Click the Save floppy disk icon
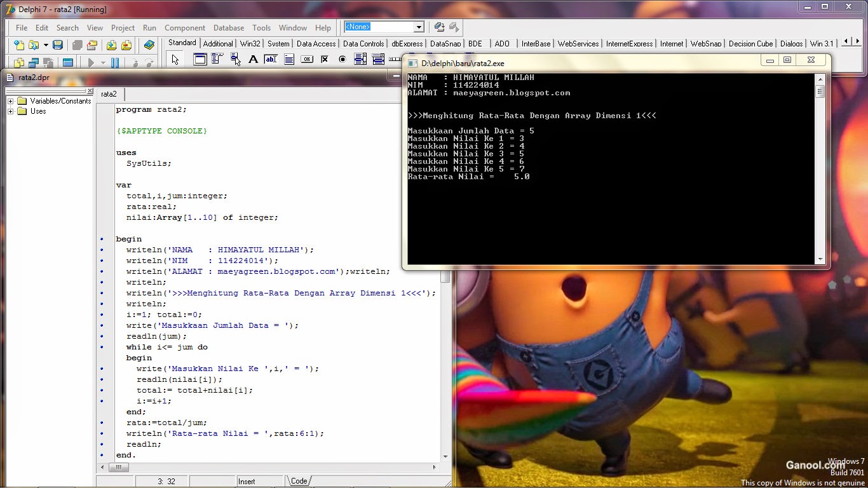Image resolution: width=868 pixels, height=488 pixels. pyautogui.click(x=58, y=45)
